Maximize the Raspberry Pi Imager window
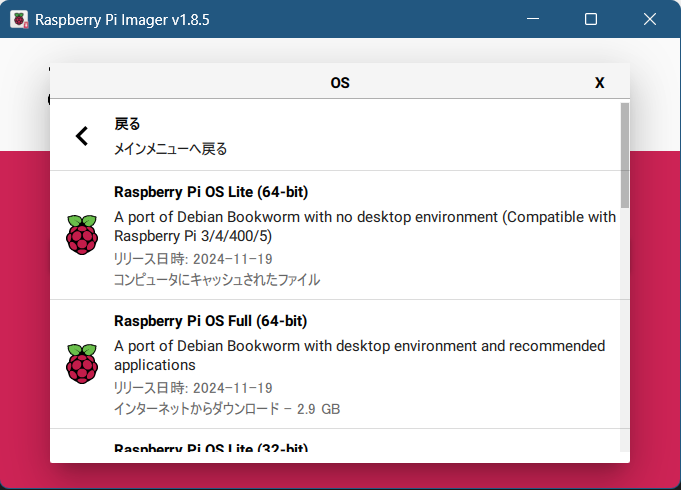Viewport: 681px width, 490px height. [x=591, y=19]
